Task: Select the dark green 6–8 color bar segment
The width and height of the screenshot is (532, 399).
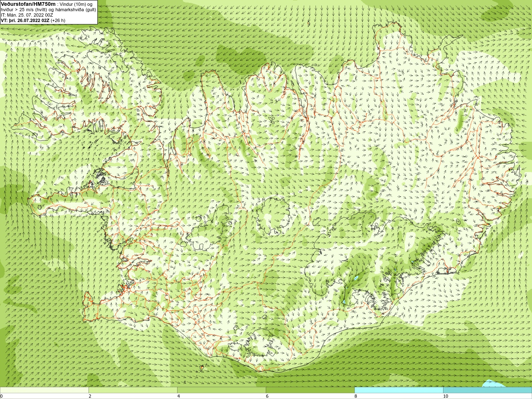Action: (x=310, y=390)
